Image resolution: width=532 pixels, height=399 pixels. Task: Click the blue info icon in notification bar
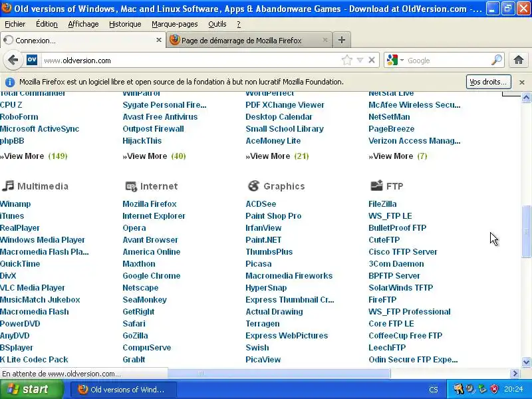(x=10, y=82)
